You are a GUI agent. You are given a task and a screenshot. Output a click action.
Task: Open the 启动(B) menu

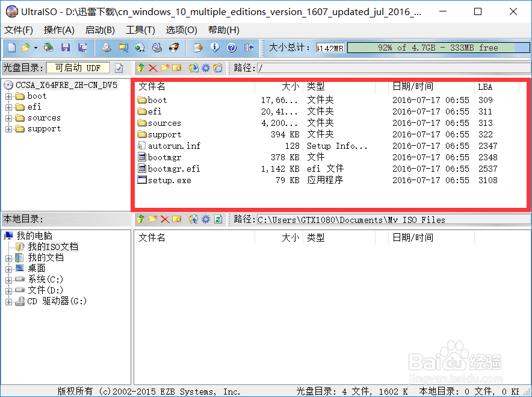pyautogui.click(x=100, y=30)
